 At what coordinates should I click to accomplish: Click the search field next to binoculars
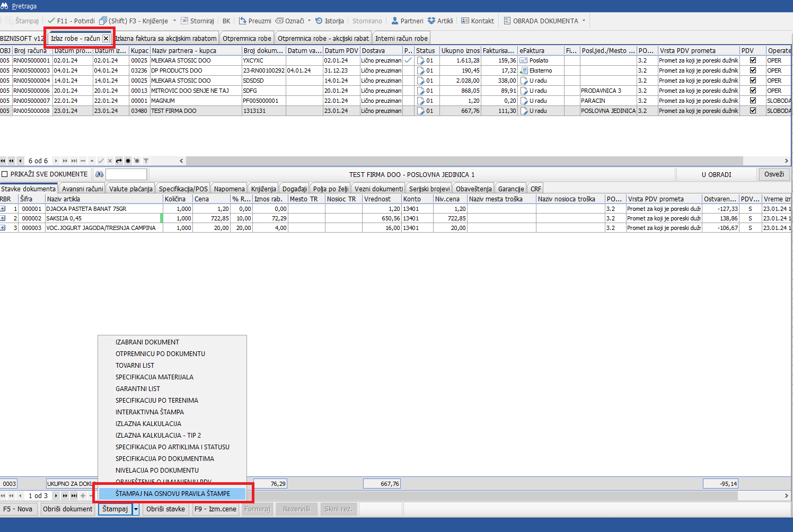(x=126, y=174)
